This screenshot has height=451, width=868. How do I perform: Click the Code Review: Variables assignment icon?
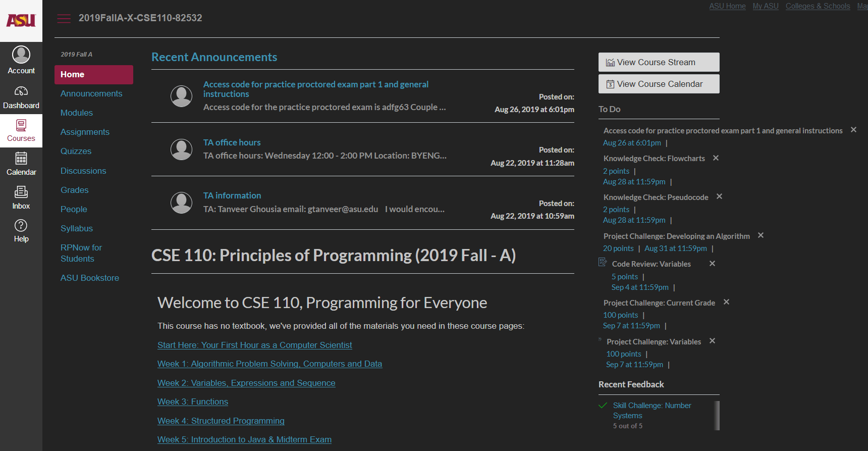[603, 262]
